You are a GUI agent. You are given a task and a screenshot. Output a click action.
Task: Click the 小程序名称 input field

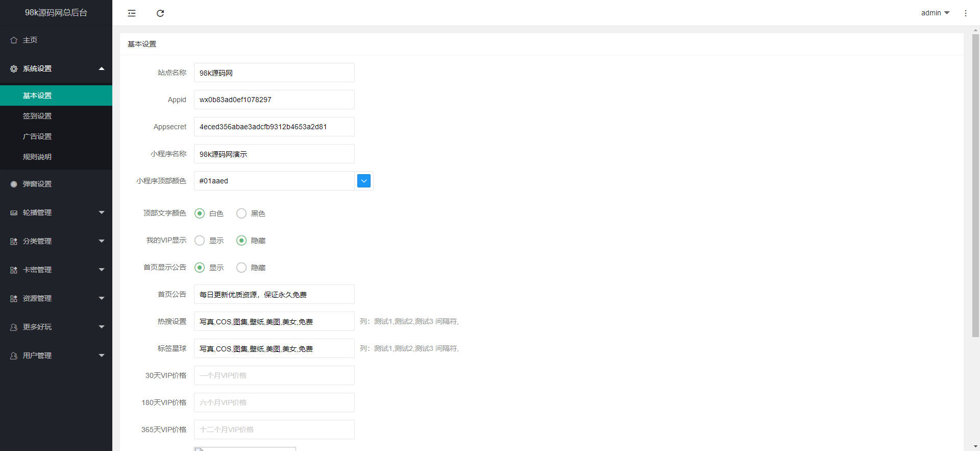coord(274,154)
